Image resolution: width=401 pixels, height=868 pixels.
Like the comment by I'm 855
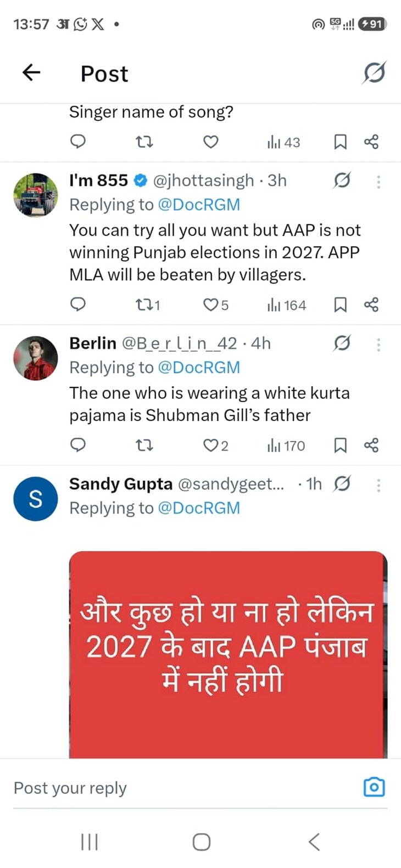coord(210,305)
